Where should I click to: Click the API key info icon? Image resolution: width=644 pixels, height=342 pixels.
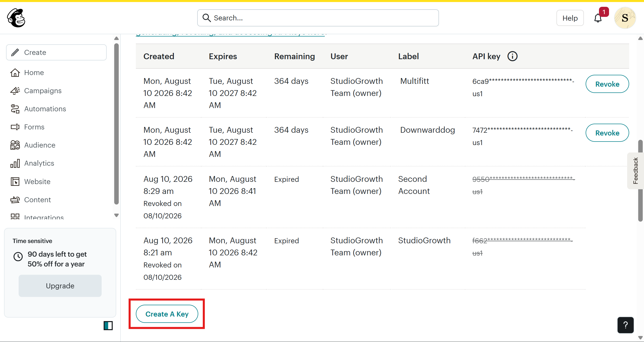coord(512,56)
